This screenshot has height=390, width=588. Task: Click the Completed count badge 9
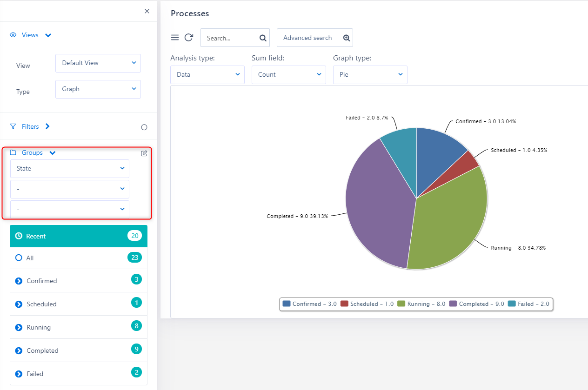[136, 349]
